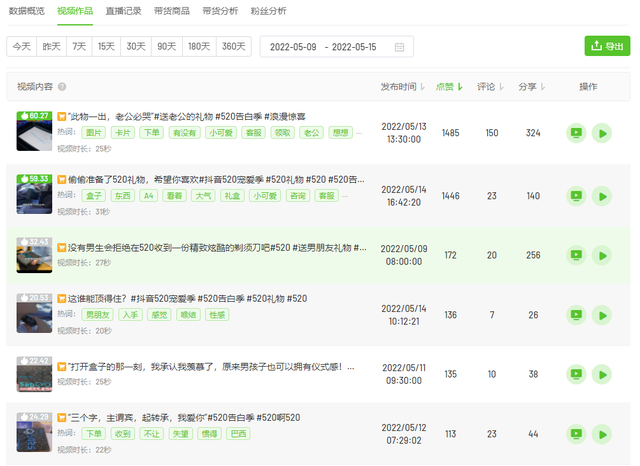Click the 男朋友 hot word tag

point(98,314)
